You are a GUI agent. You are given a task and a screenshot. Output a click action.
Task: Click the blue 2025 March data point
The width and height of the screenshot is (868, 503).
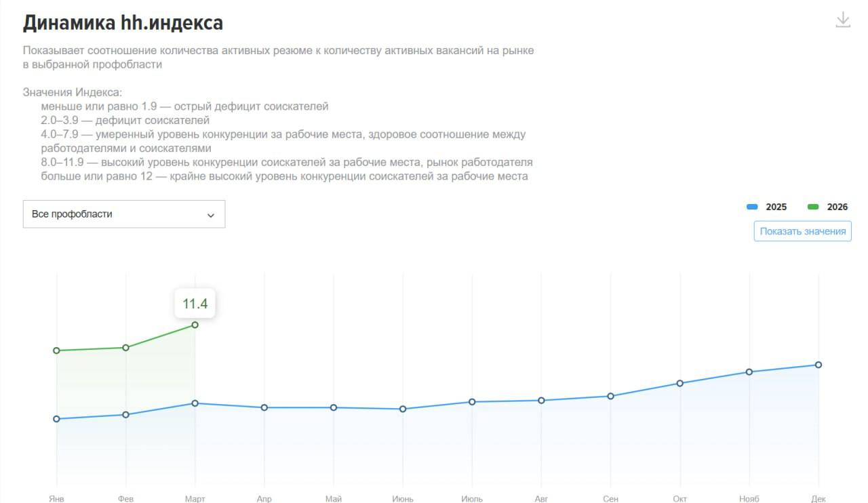click(x=195, y=403)
